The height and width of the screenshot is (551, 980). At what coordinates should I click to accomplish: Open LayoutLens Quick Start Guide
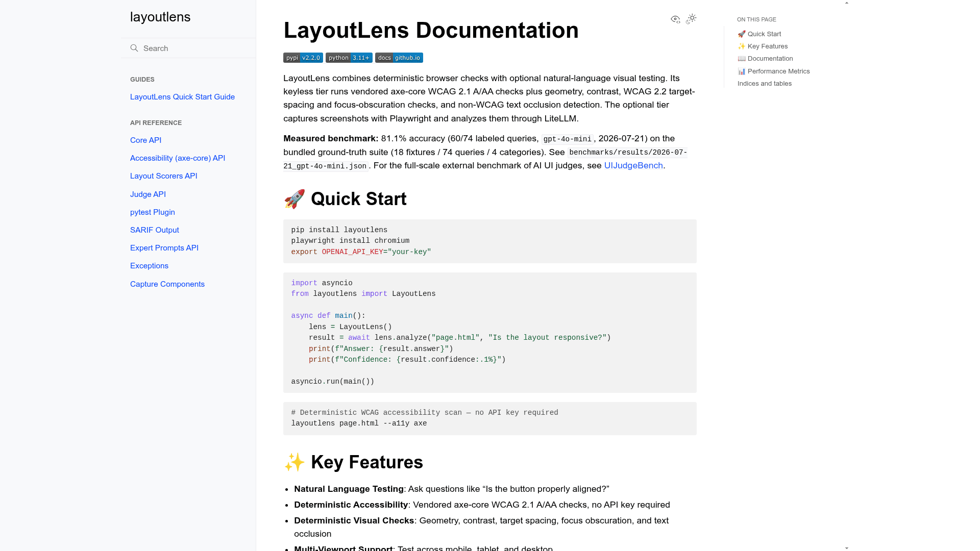click(182, 97)
